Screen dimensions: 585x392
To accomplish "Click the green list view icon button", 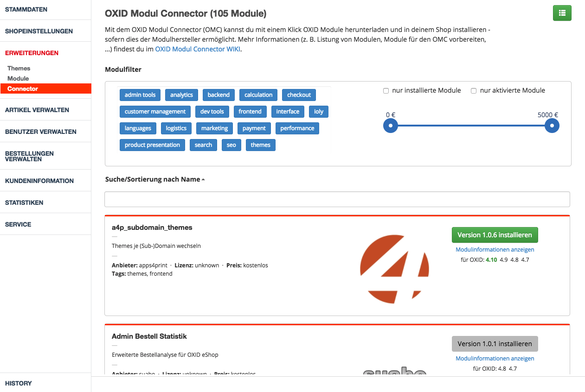I will pos(562,13).
